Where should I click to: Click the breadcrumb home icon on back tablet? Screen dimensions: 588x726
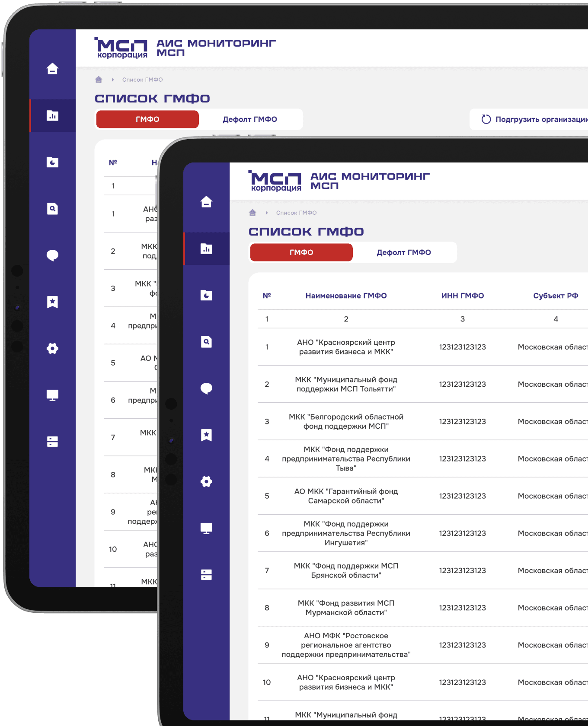click(99, 80)
